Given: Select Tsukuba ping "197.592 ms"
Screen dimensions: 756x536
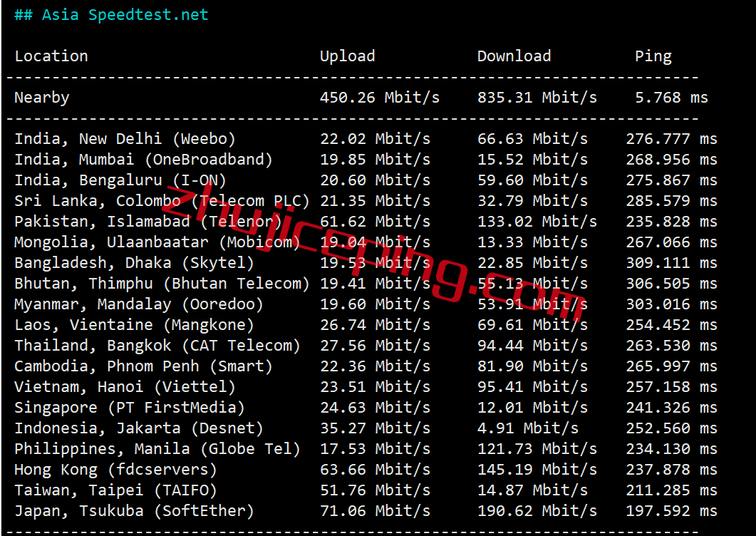Looking at the screenshot, I should click(672, 512).
